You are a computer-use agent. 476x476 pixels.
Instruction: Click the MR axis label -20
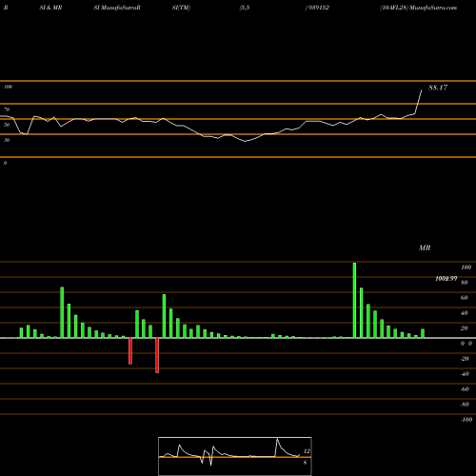tap(465, 359)
